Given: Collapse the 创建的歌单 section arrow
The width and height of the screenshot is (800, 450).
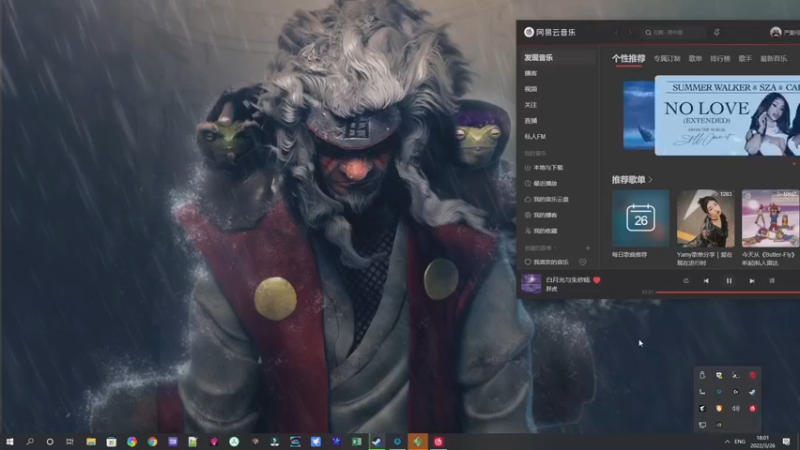Looking at the screenshot, I should 555,248.
